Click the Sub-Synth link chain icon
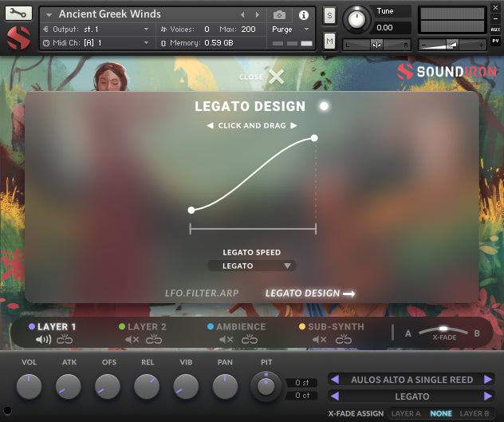Image resolution: width=504 pixels, height=422 pixels. pos(343,340)
